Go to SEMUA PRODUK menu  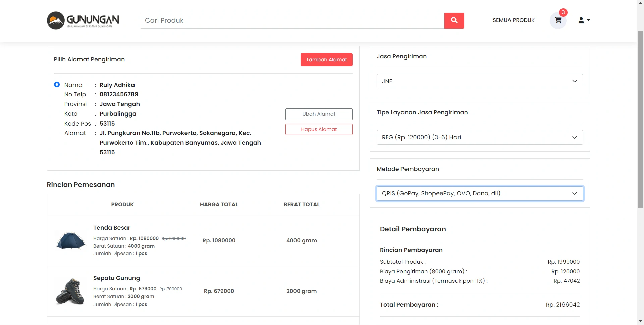[x=514, y=20]
